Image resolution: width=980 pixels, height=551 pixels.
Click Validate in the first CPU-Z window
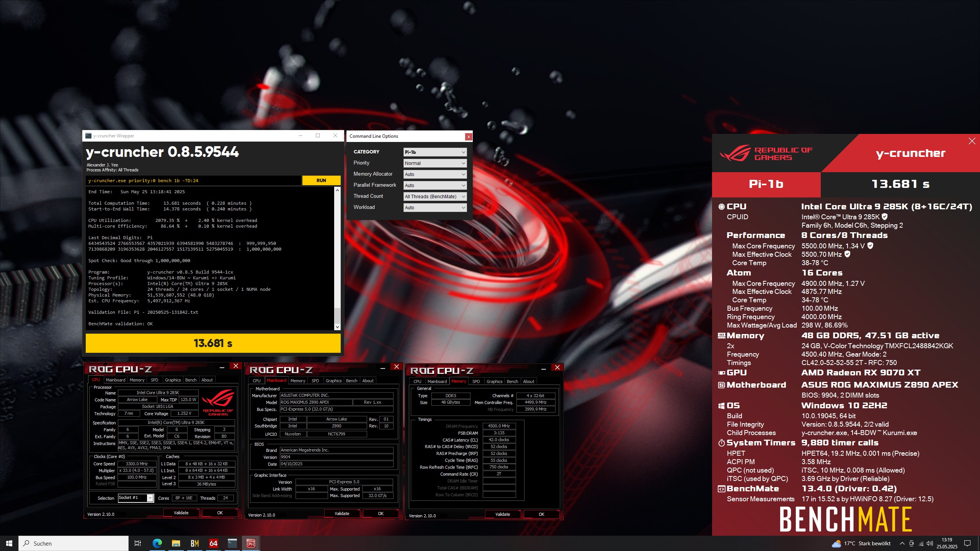(x=181, y=513)
